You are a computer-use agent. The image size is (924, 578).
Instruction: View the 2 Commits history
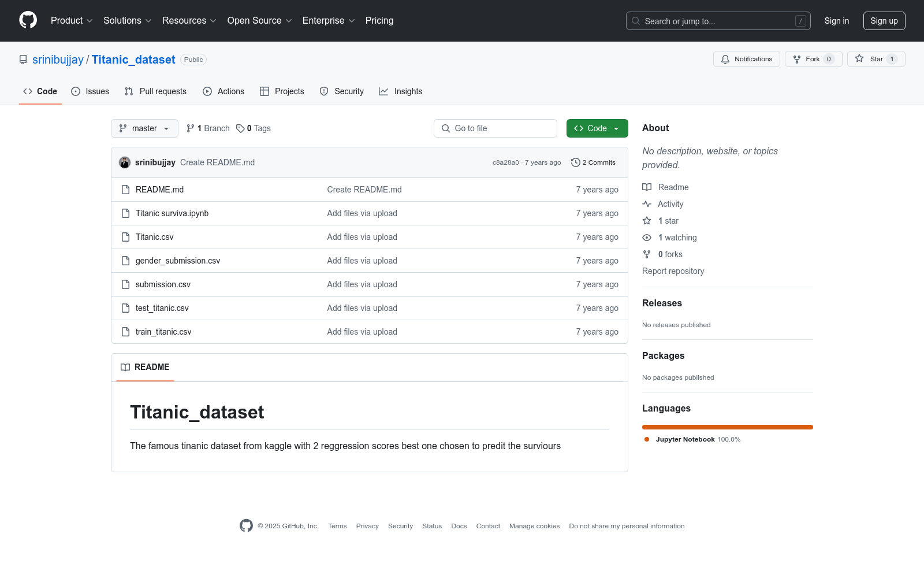click(593, 162)
